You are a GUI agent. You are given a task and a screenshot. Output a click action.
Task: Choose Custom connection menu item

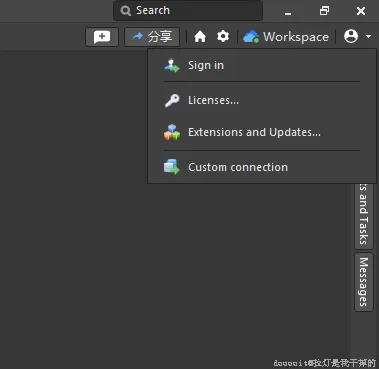tap(262, 167)
